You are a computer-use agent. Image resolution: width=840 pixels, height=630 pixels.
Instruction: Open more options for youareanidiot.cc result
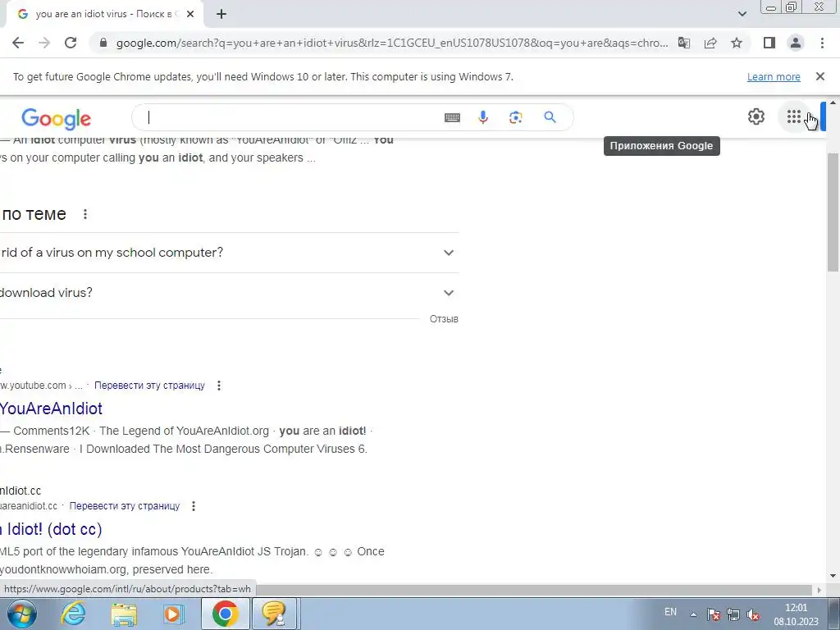coord(194,505)
